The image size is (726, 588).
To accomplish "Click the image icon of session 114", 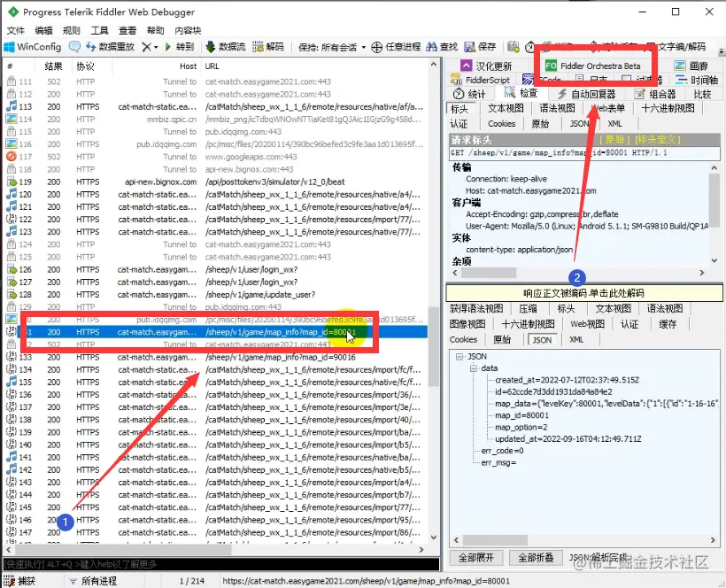I will click(x=12, y=119).
